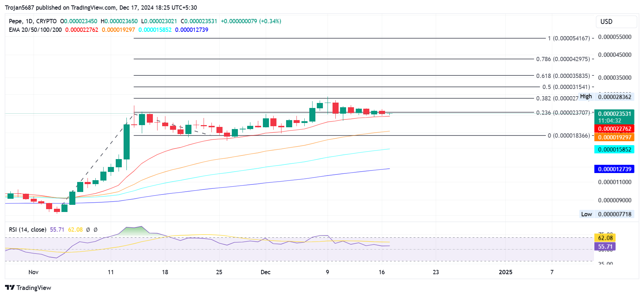Click the high price H0.000023650
This screenshot has height=296, width=644.
click(119, 21)
